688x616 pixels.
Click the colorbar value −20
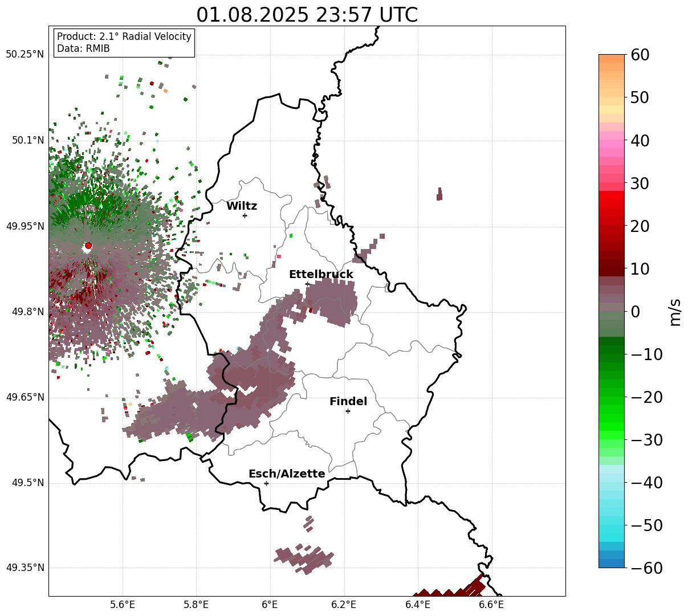646,397
